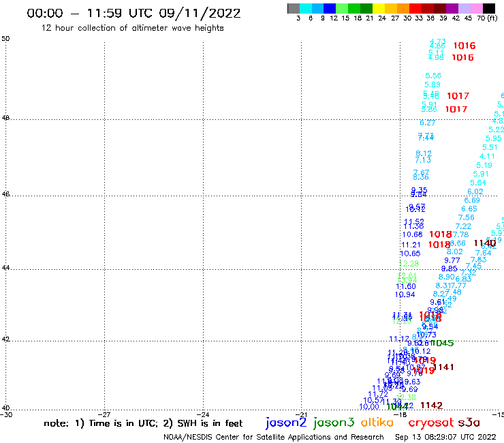The image size is (504, 443).
Task: Click the wave height value '5.56'
Action: pos(433,76)
